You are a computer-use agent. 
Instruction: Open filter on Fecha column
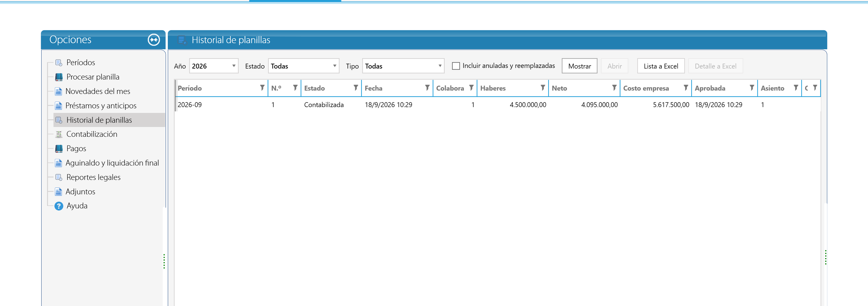click(x=427, y=88)
